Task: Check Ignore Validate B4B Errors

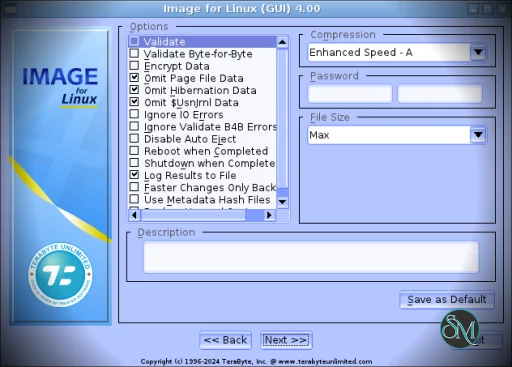Action: (134, 126)
